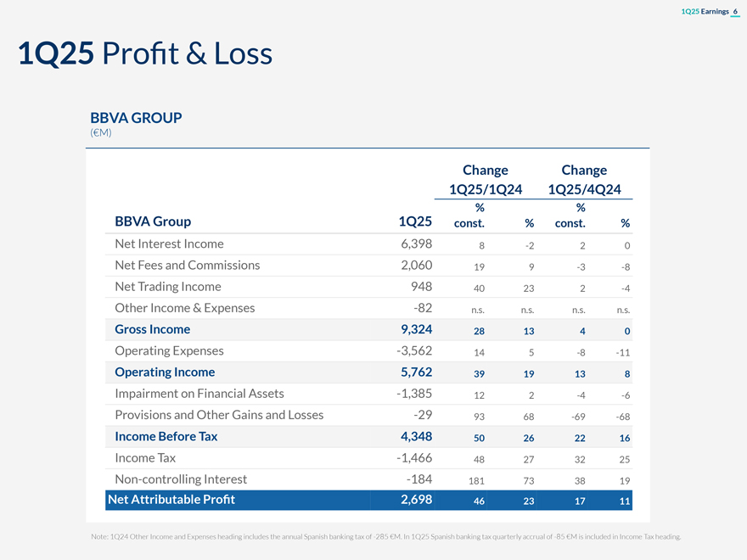The width and height of the screenshot is (747, 560).
Task: Click the 1Q25 Profit & Loss slide title
Action: coord(145,54)
